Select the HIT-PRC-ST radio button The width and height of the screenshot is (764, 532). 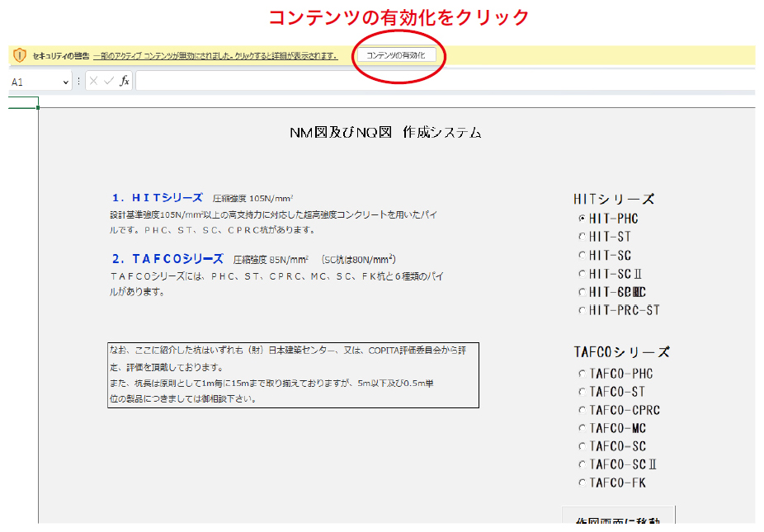click(582, 310)
